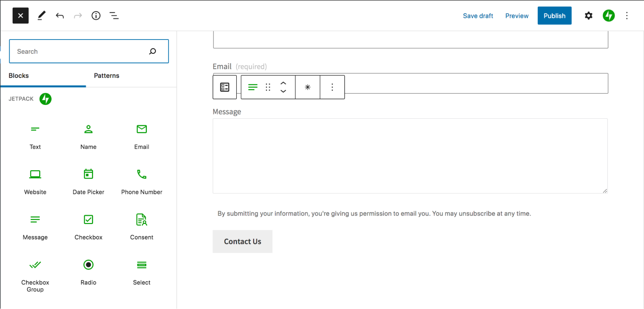The height and width of the screenshot is (309, 644).
Task: Click the Contact Us button
Action: [243, 241]
